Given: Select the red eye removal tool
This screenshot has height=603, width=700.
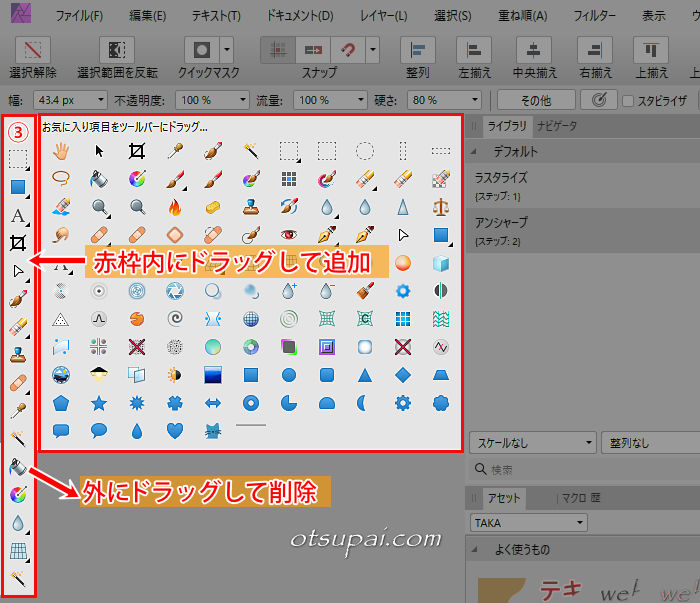Looking at the screenshot, I should pyautogui.click(x=289, y=235).
